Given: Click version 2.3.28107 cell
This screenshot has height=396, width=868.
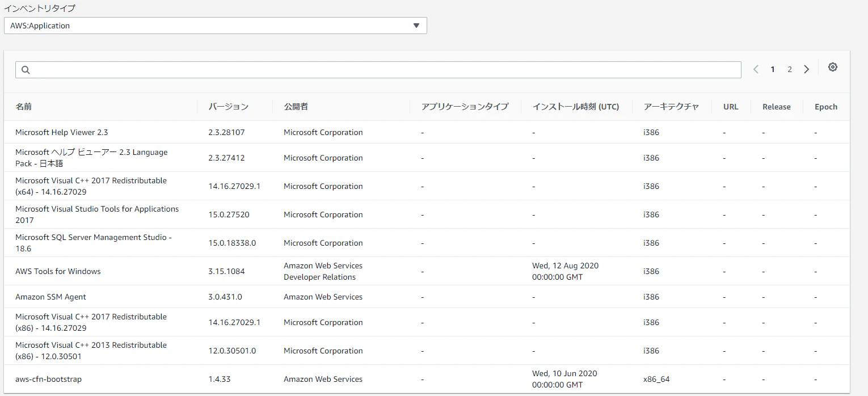Looking at the screenshot, I should click(226, 132).
